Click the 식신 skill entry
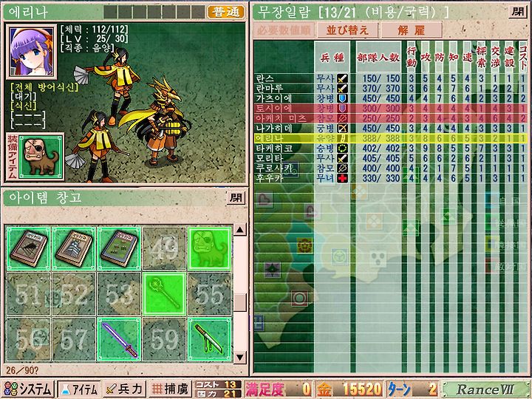The height and width of the screenshot is (399, 532). click(x=24, y=106)
